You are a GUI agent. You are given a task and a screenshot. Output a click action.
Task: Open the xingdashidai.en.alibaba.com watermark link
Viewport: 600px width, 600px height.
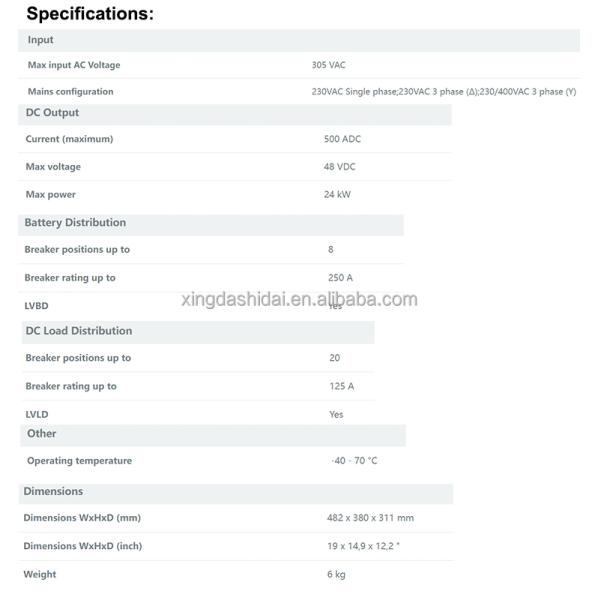(x=300, y=299)
